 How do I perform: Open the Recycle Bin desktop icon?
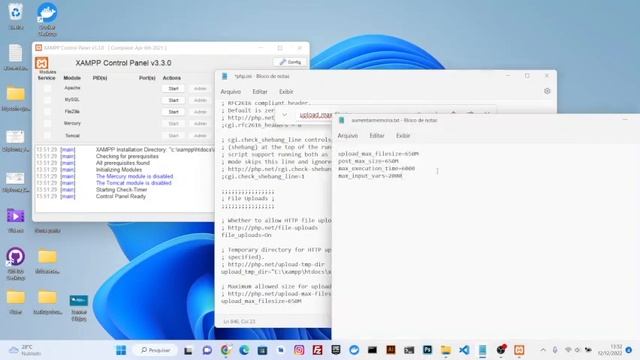16,16
